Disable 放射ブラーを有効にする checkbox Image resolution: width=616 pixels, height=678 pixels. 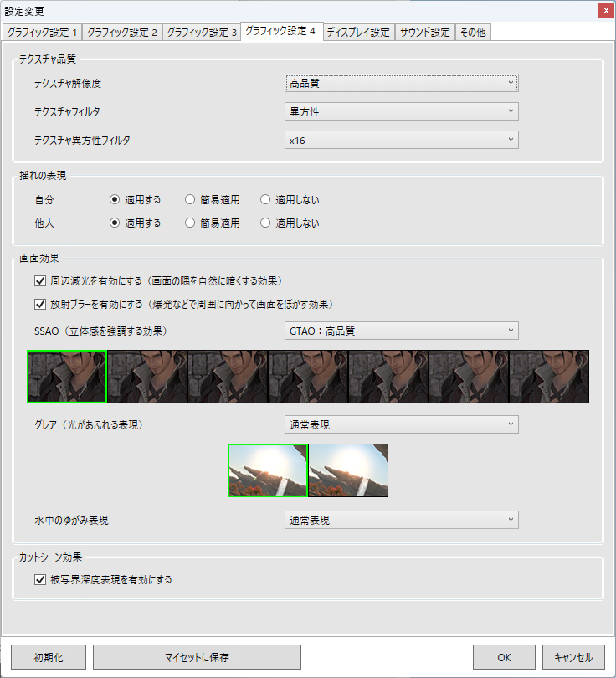(x=40, y=304)
